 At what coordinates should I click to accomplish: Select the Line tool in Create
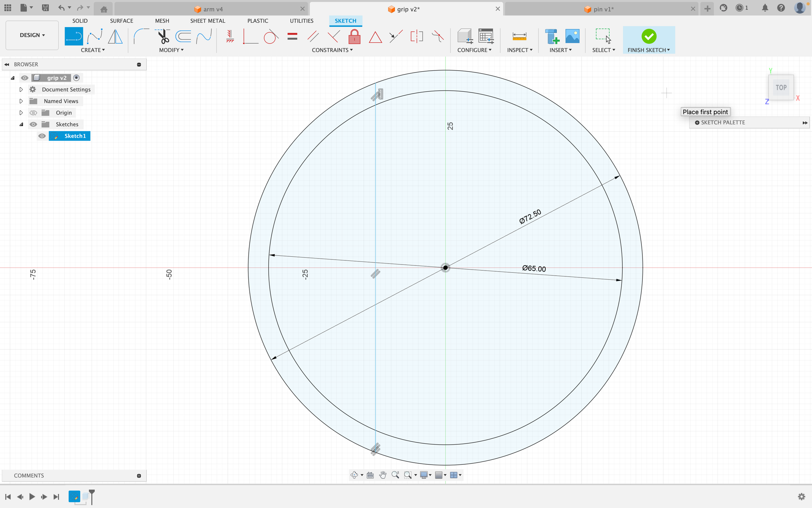pos(74,37)
